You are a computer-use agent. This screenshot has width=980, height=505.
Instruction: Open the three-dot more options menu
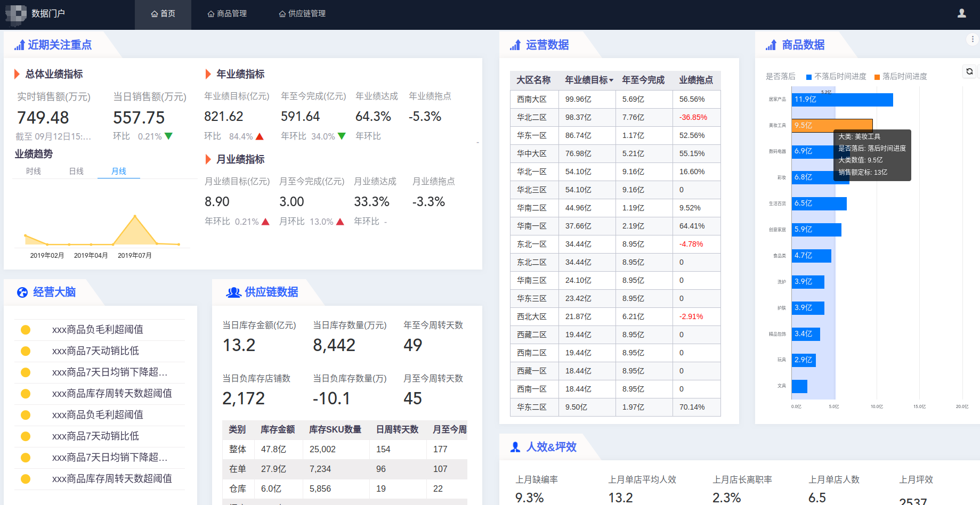973,39
